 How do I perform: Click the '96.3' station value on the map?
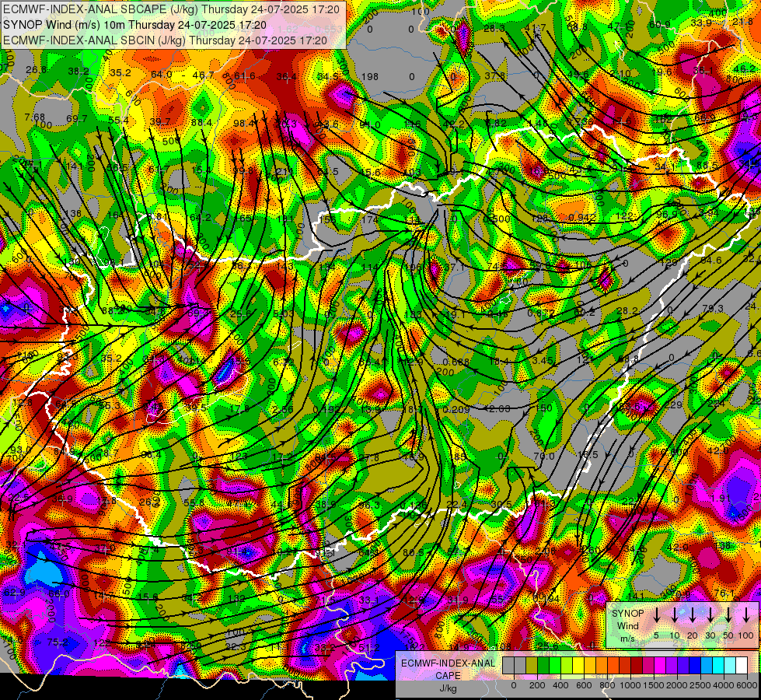click(x=369, y=506)
